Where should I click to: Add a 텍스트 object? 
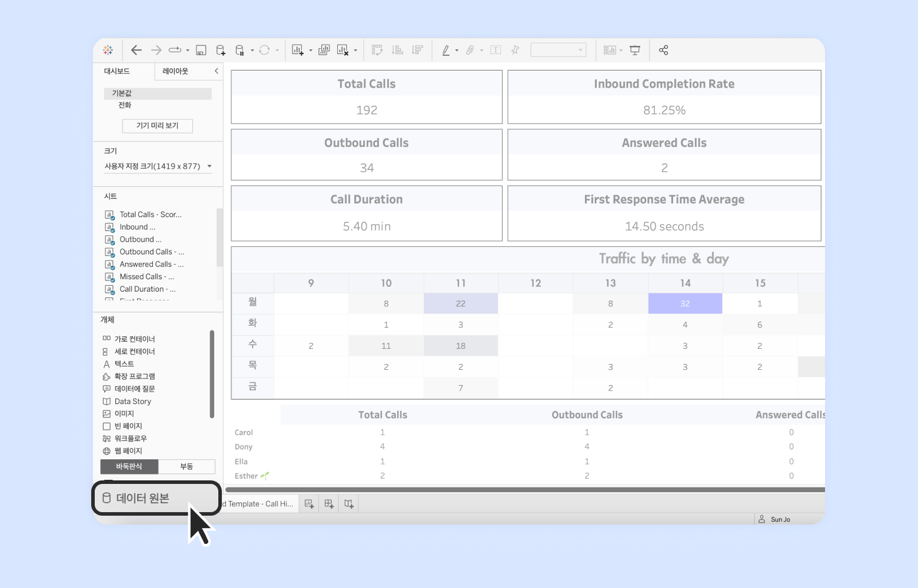pyautogui.click(x=118, y=364)
